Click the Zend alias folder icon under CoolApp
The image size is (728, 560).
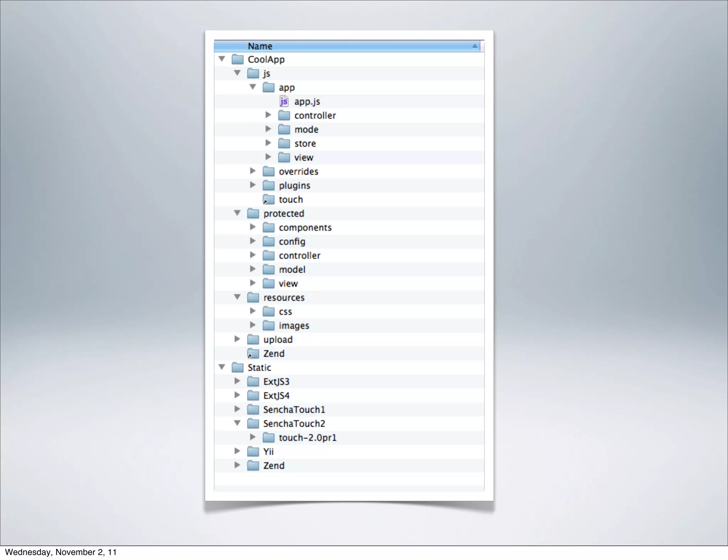(x=253, y=354)
